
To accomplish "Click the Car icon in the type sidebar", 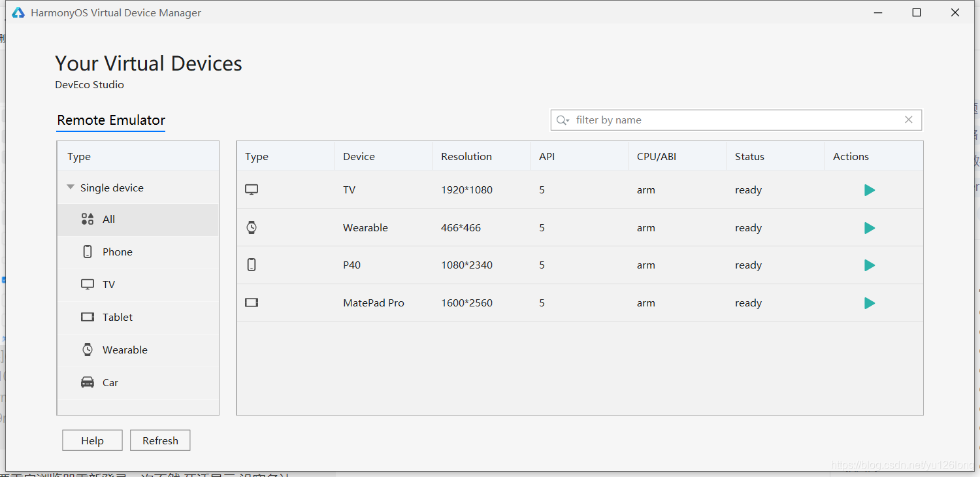I will point(88,382).
